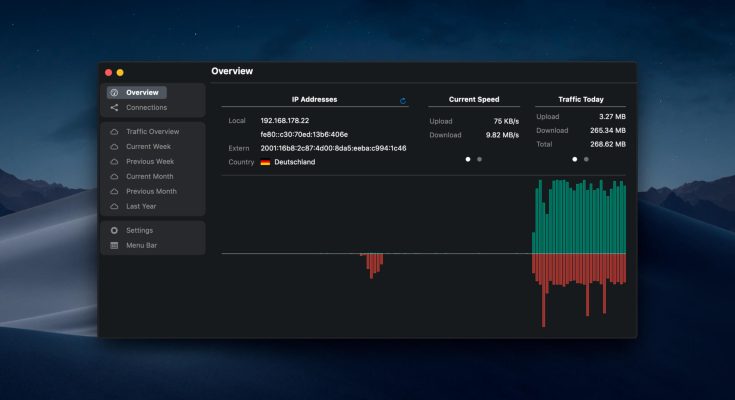This screenshot has height=400, width=735.
Task: Click the external IPv6 address
Action: pos(333,148)
